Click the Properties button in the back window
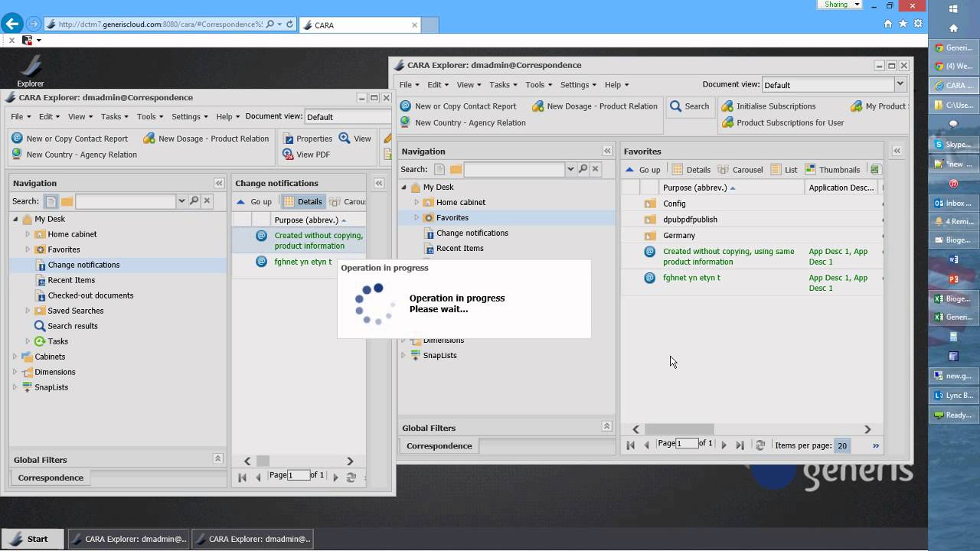 click(307, 139)
